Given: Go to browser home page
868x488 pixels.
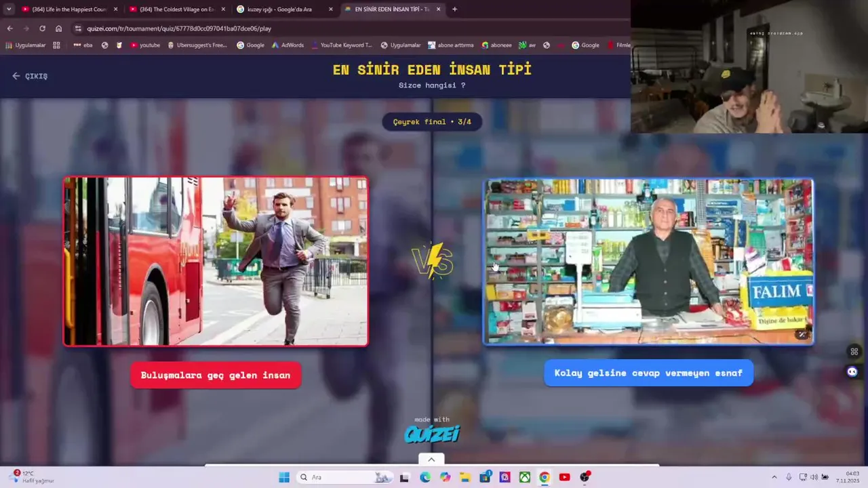Looking at the screenshot, I should pyautogui.click(x=58, y=28).
